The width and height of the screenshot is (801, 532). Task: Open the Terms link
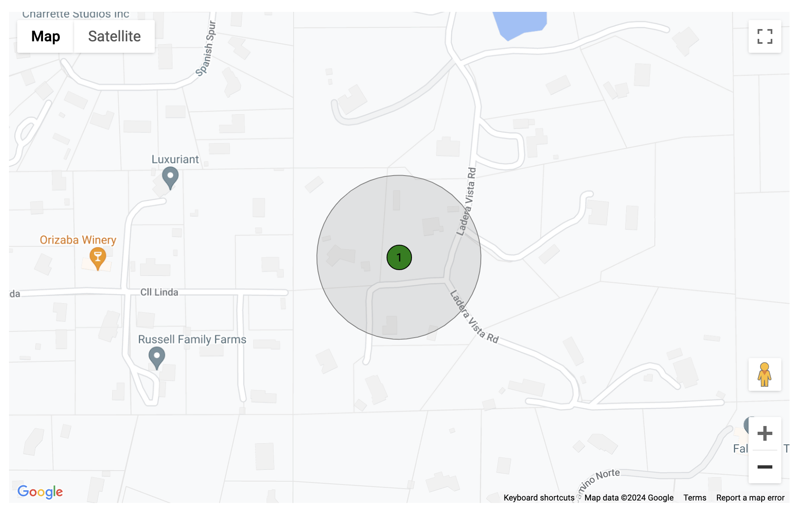(695, 498)
